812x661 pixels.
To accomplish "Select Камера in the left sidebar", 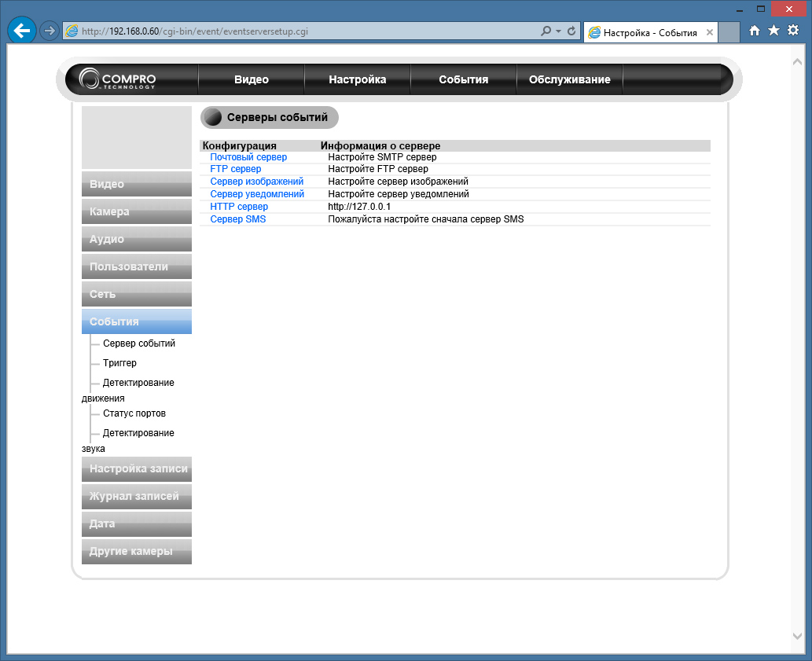I will click(x=137, y=211).
